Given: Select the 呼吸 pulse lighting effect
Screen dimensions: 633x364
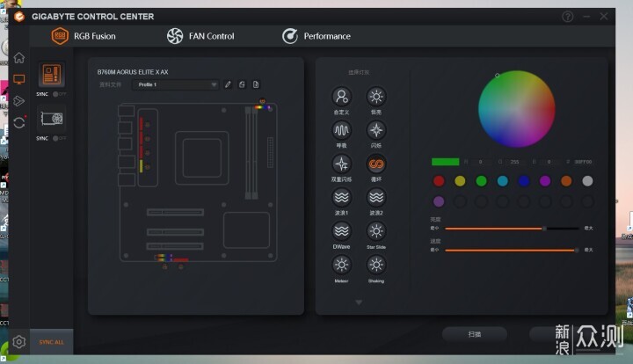Looking at the screenshot, I should (x=341, y=130).
